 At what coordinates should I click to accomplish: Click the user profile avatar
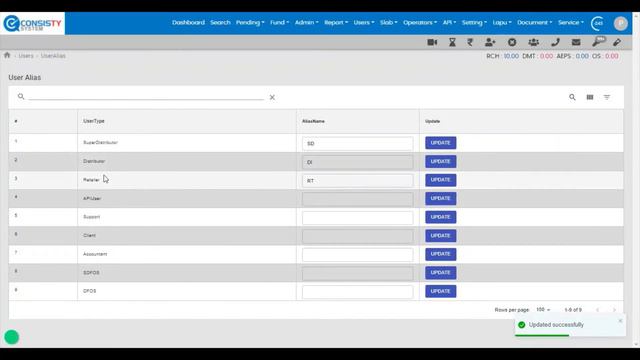tap(620, 23)
